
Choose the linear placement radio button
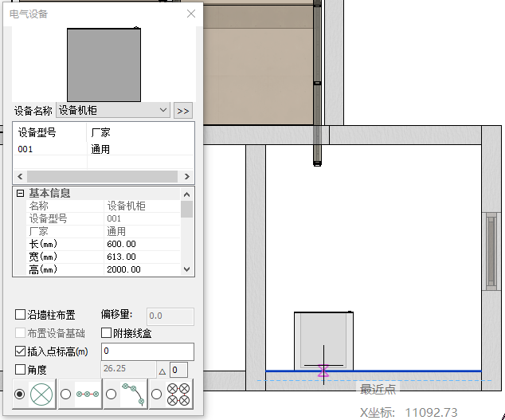pyautogui.click(x=65, y=394)
